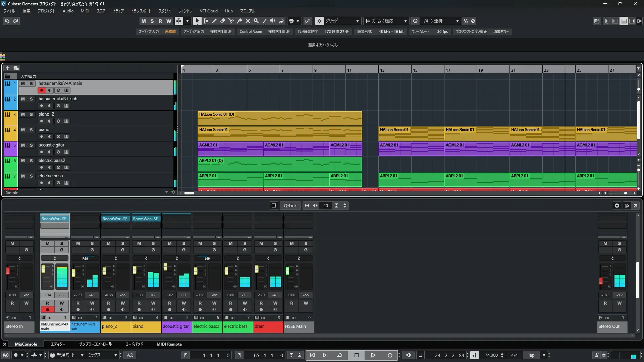The height and width of the screenshot is (362, 644).
Task: Select the Zoom magnifier tool
Action: (256, 21)
